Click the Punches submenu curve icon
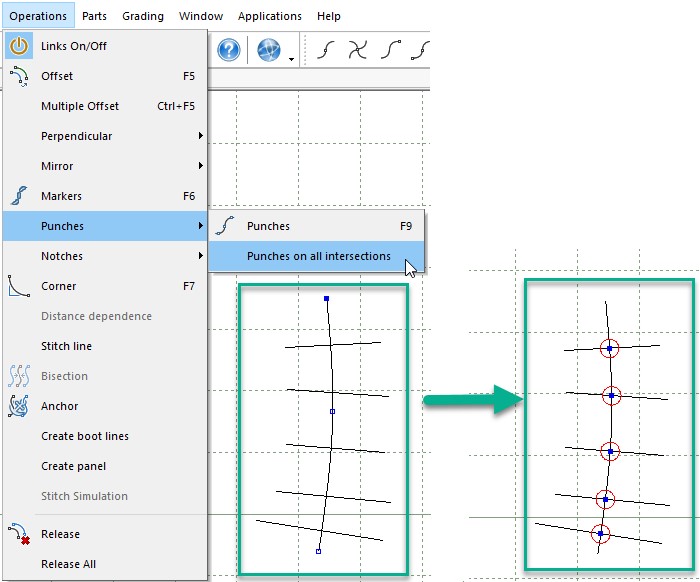This screenshot has height=582, width=700. click(x=225, y=226)
